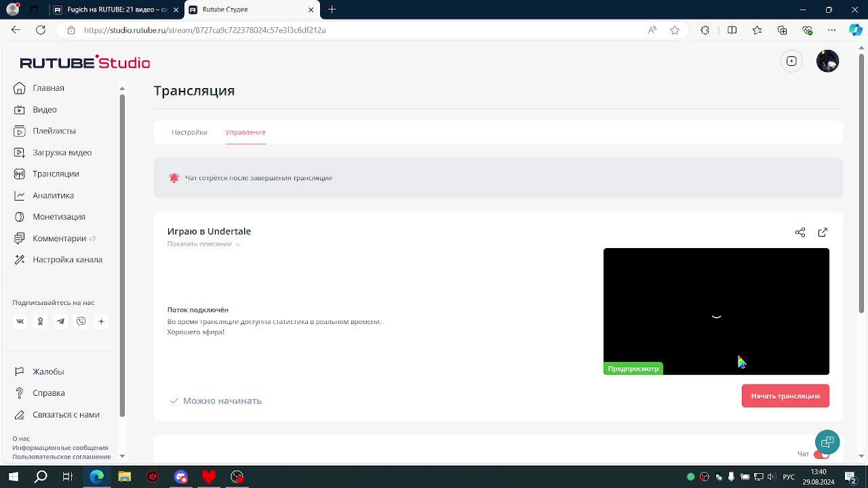Screen dimensions: 868x488
Task: Open a new browser tab
Action: click(332, 9)
